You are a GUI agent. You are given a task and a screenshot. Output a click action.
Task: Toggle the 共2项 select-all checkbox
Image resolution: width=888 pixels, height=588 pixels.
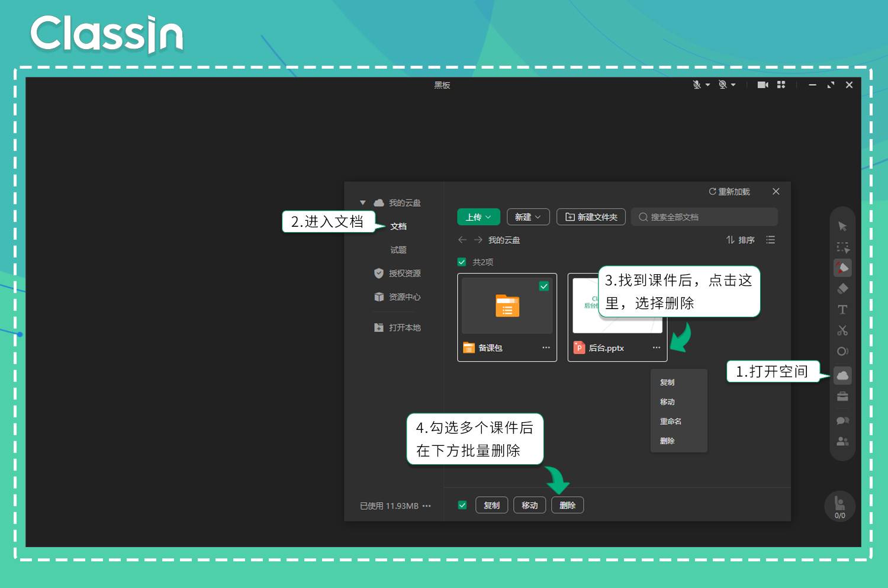[x=462, y=262]
